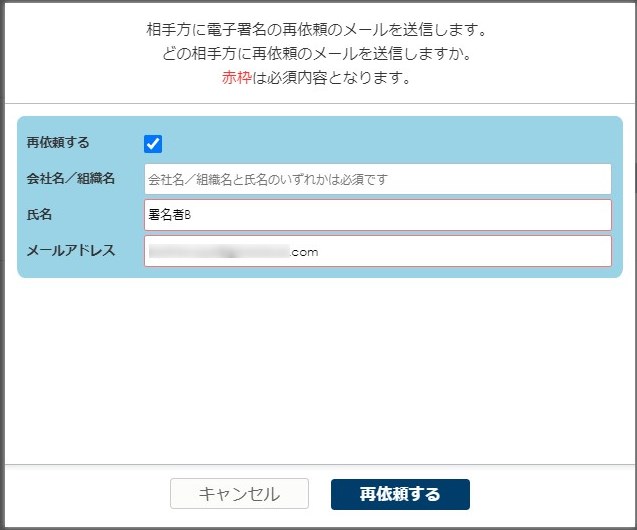Viewport: 637px width, 530px height.
Task: Click the メールアドレス label
Action: point(71,250)
